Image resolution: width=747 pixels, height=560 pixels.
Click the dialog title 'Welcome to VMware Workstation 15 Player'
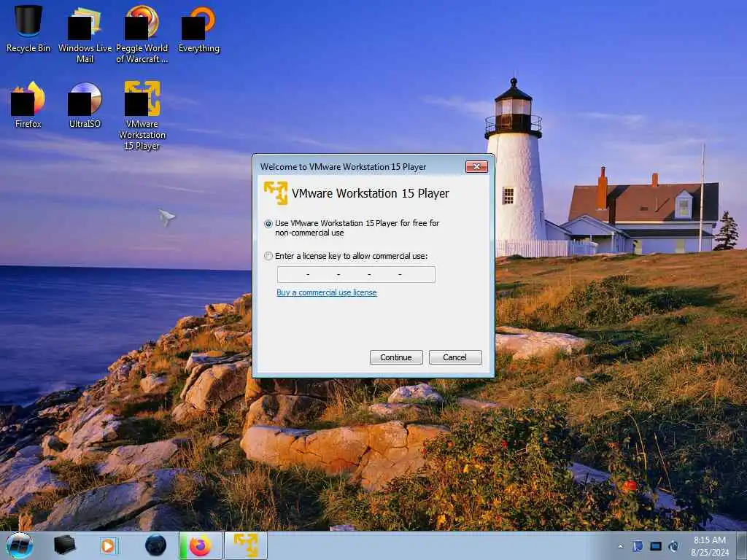click(x=343, y=167)
